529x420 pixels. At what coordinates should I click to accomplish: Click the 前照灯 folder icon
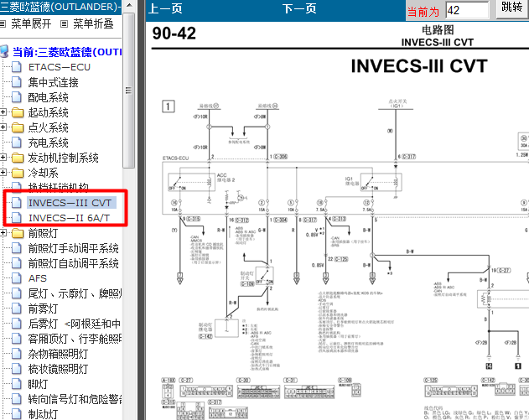18,233
